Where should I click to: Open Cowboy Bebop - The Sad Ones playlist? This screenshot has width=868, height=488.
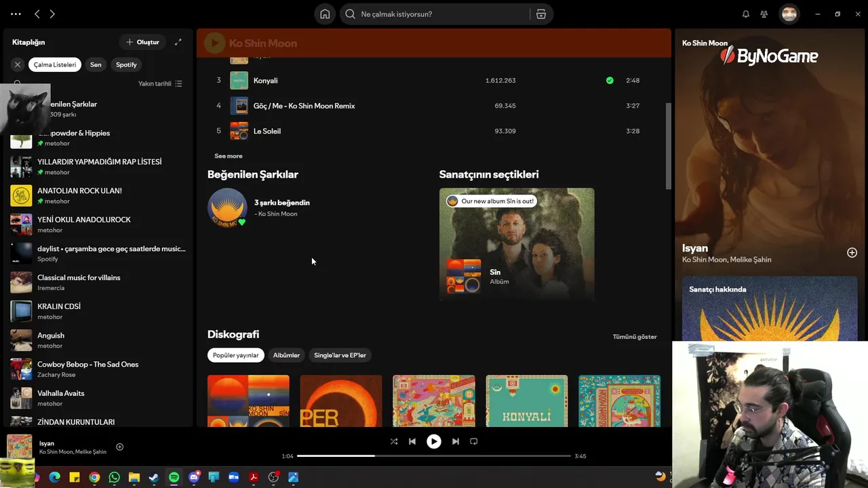click(x=98, y=369)
